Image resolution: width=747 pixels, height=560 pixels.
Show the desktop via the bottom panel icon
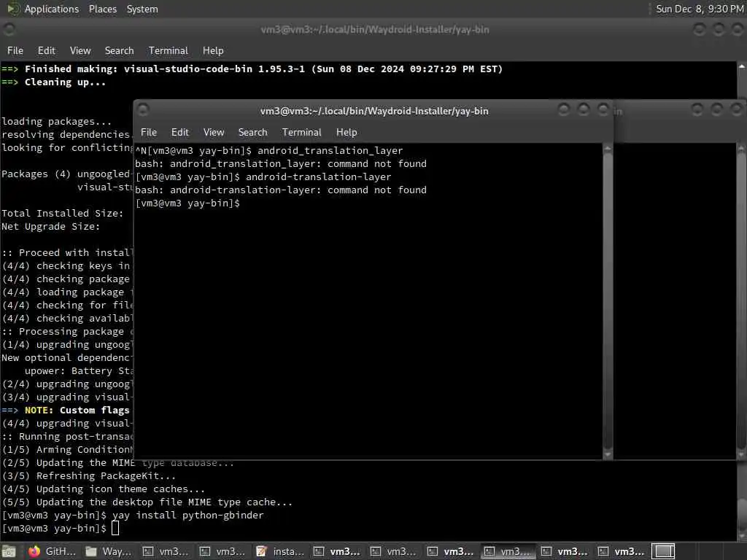[9, 551]
